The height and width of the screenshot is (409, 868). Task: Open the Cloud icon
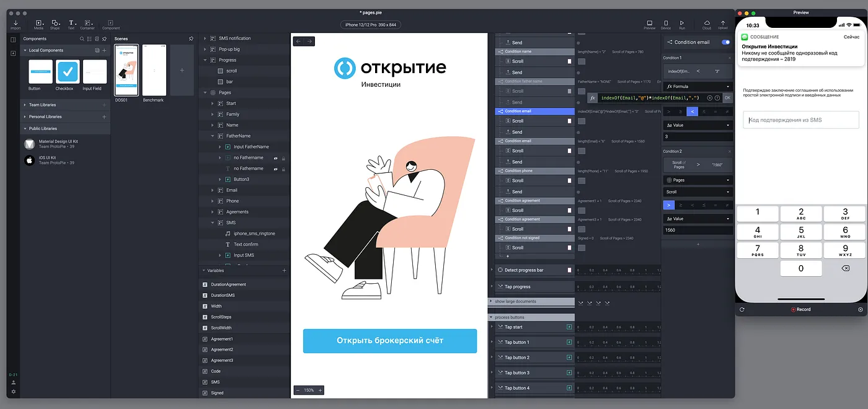coord(707,24)
